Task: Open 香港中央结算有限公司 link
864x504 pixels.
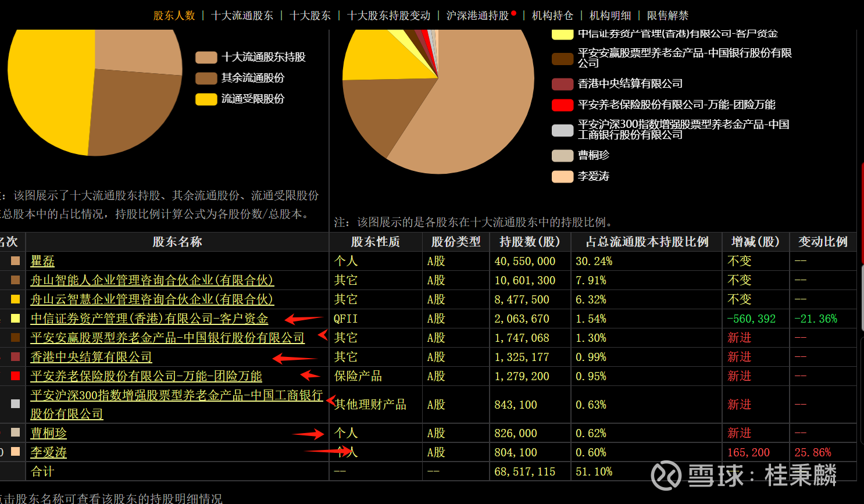Action: click(91, 358)
